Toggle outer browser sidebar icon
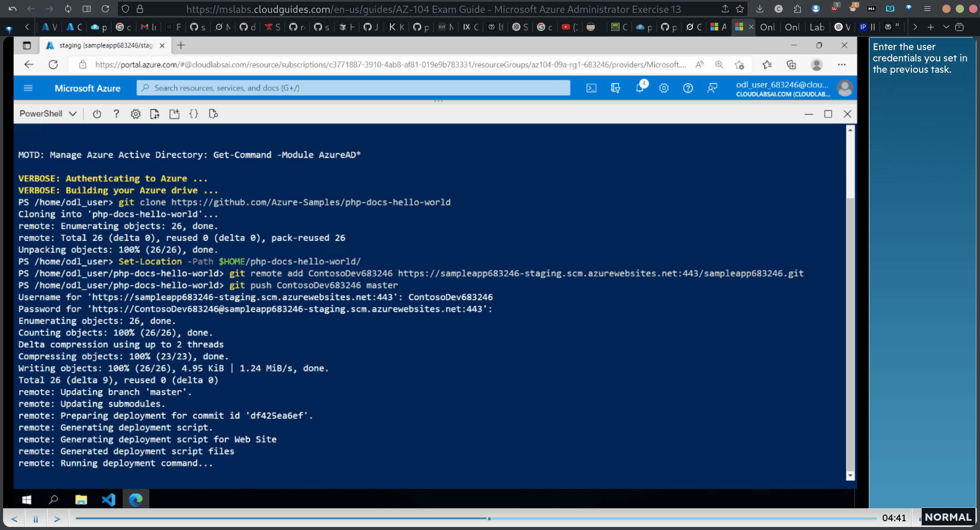 [87, 9]
